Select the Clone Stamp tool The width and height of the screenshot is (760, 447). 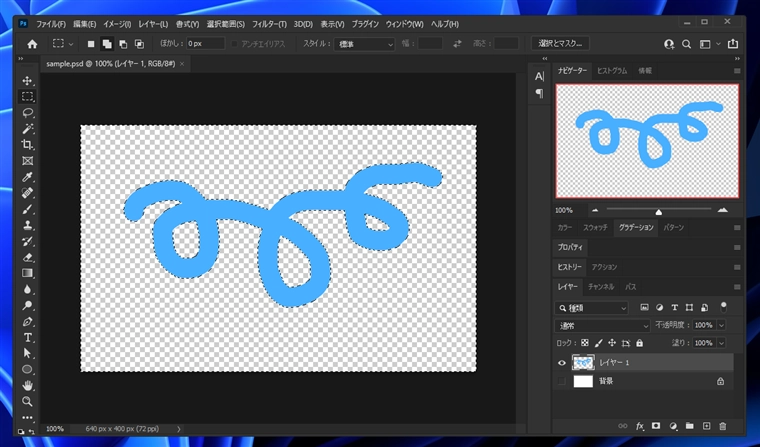[x=27, y=225]
